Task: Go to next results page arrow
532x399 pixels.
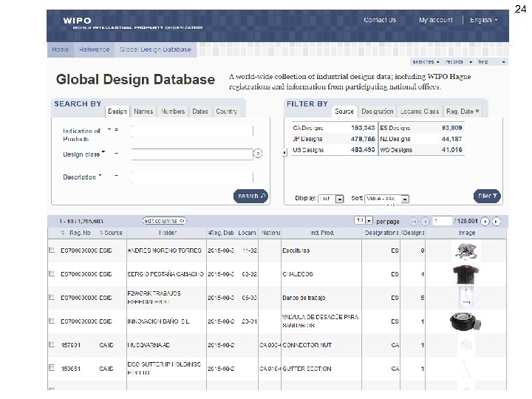Action: (486, 221)
